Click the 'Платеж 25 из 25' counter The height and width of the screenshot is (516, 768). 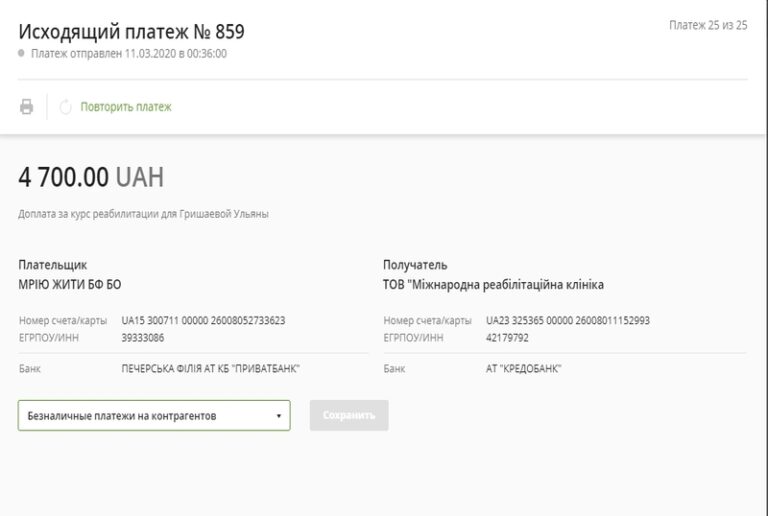(x=707, y=25)
